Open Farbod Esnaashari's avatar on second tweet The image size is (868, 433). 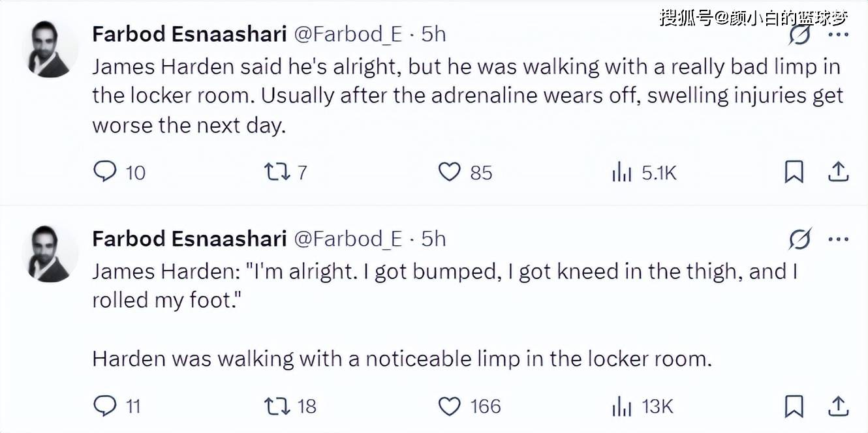[x=50, y=254]
